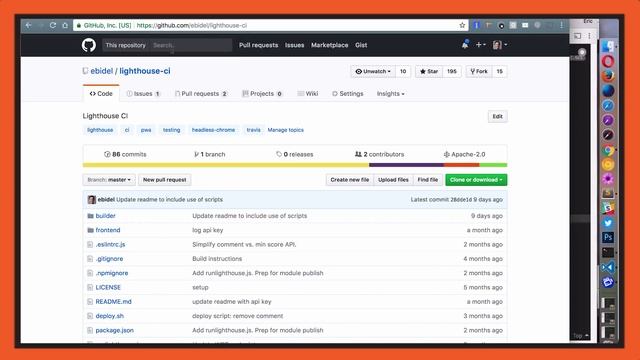Launch Photoshop from the dock
Viewport: 640px width, 360px height.
(x=608, y=238)
